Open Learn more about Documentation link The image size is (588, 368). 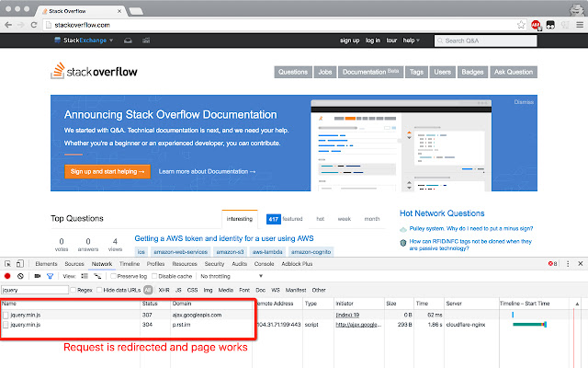point(207,172)
